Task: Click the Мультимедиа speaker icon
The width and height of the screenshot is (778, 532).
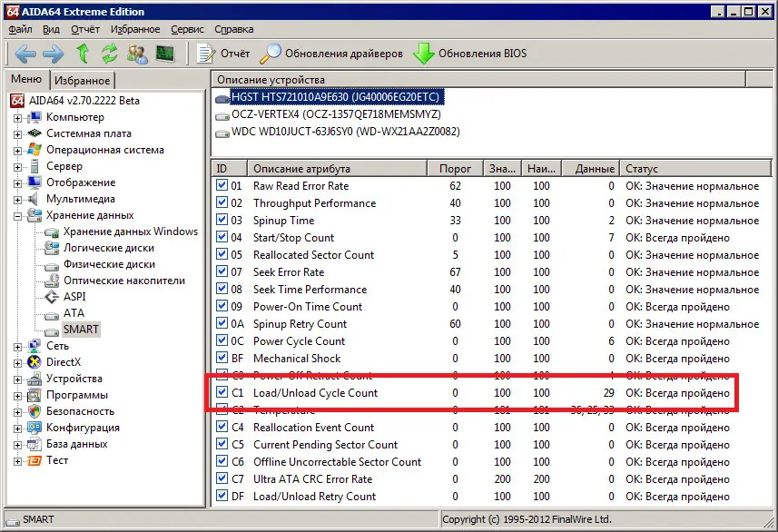Action: (34, 199)
